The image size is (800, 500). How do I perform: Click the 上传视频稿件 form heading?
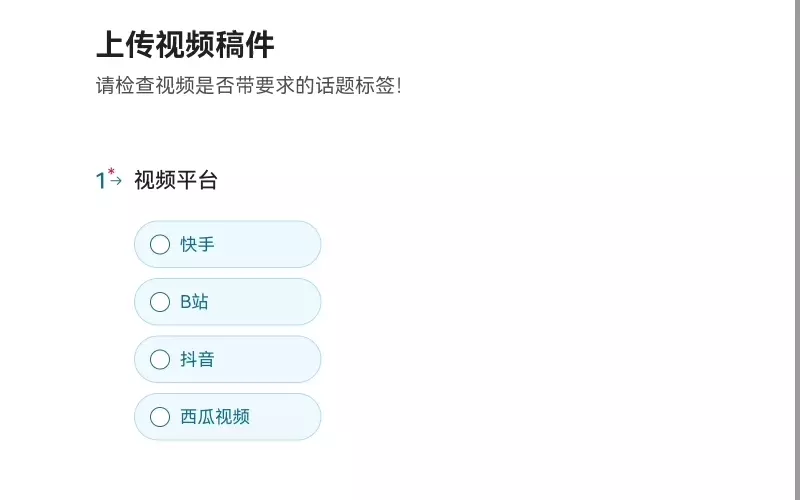[x=185, y=45]
